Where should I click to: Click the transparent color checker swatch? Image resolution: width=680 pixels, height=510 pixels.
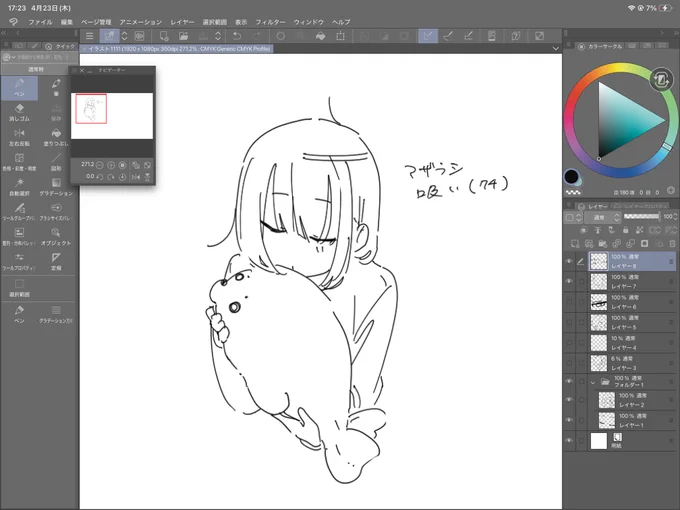(x=573, y=192)
